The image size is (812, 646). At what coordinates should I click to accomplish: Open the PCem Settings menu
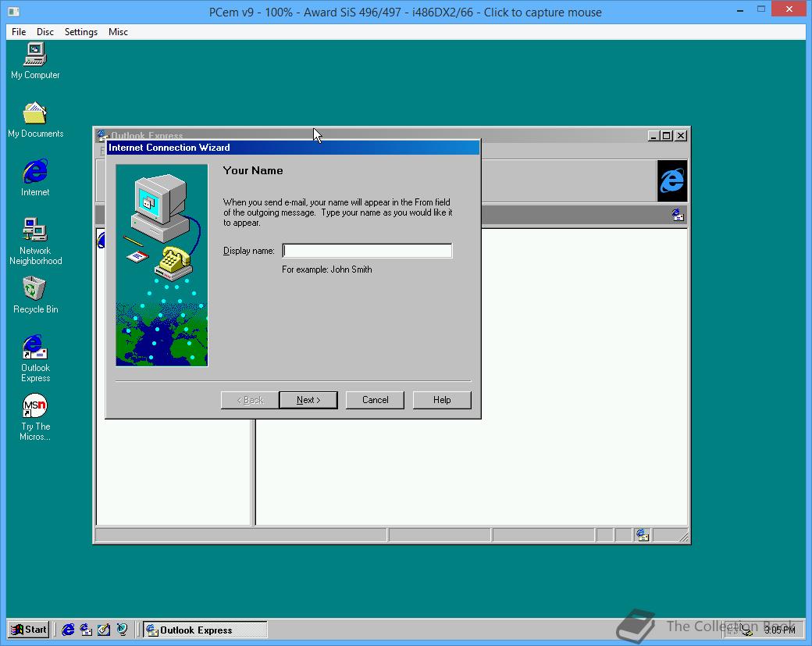tap(80, 31)
